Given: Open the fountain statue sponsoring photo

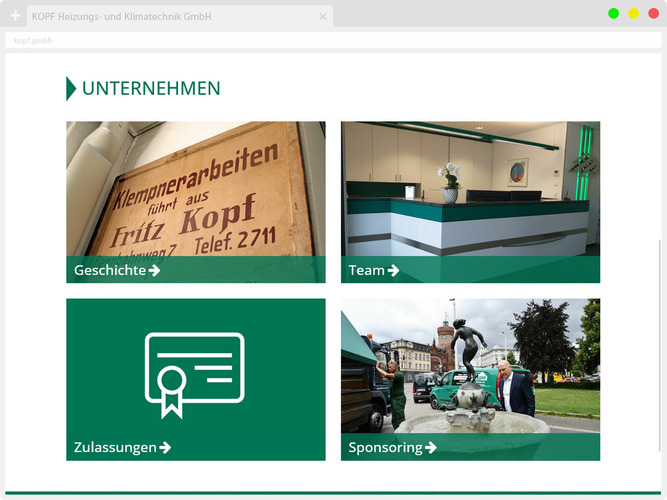Looking at the screenshot, I should tap(470, 365).
